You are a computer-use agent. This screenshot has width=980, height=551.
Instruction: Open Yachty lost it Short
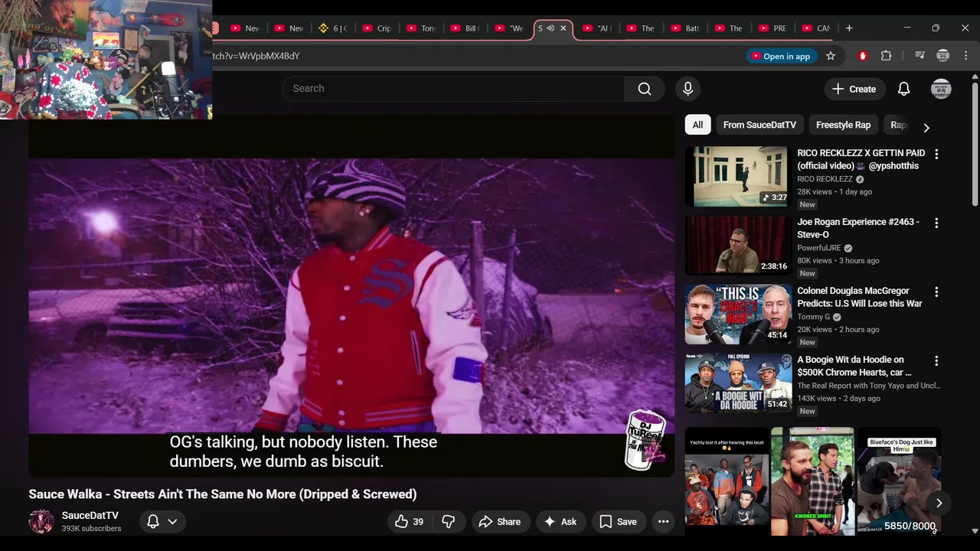coord(727,481)
